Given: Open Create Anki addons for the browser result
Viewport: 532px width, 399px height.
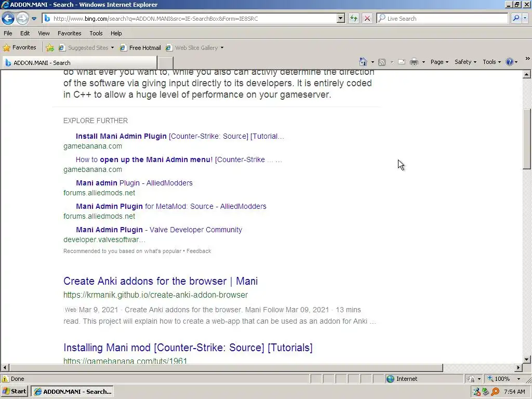Looking at the screenshot, I should click(161, 281).
